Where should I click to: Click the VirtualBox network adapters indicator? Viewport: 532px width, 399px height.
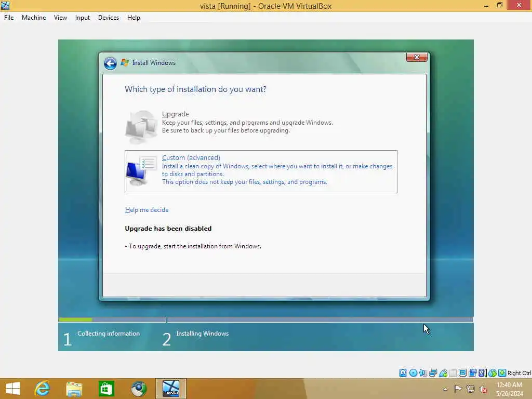[433, 373]
